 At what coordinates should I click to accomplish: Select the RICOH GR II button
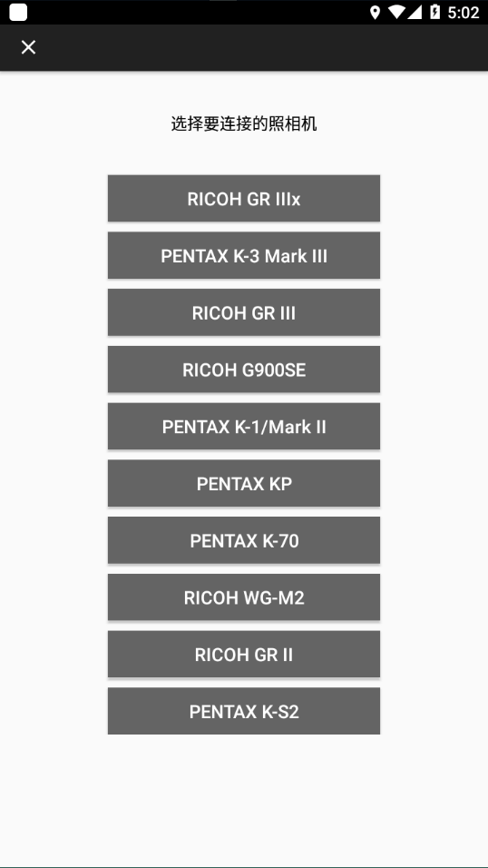tap(244, 655)
